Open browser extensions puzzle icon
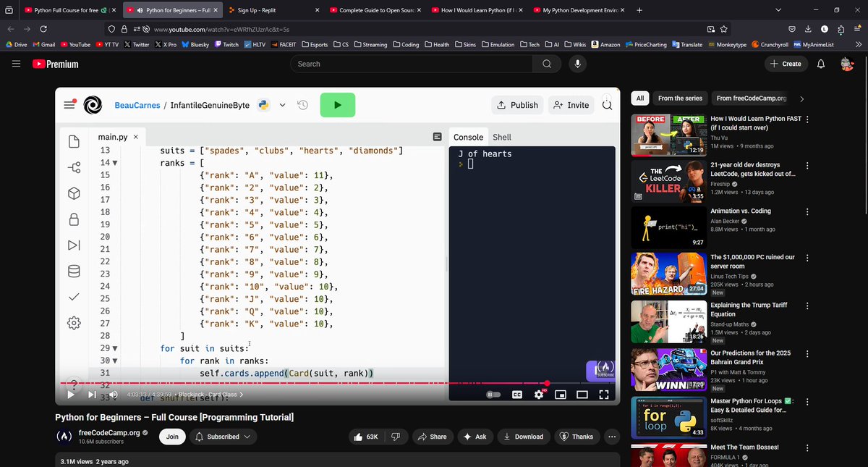The height and width of the screenshot is (467, 868). pos(840,29)
